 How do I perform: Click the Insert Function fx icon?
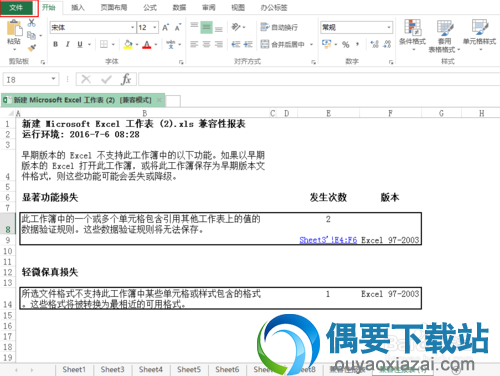pyautogui.click(x=126, y=79)
